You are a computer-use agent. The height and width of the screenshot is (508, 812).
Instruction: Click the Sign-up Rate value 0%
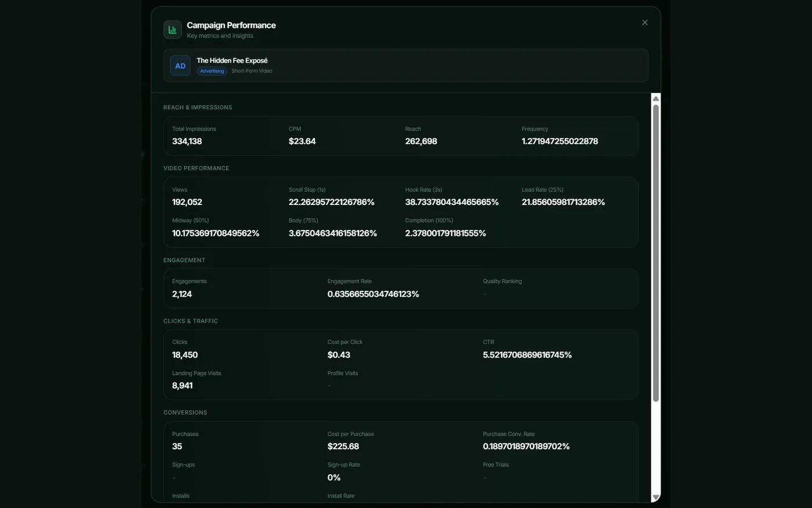coord(334,478)
